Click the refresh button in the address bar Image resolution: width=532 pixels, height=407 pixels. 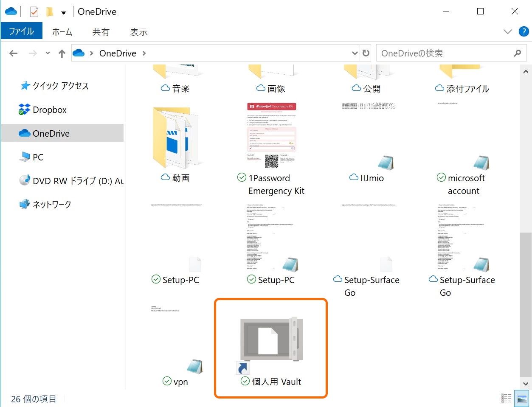point(366,53)
